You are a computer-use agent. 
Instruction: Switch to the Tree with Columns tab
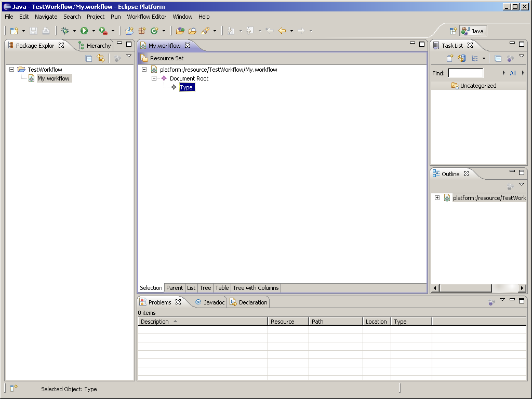click(x=256, y=288)
